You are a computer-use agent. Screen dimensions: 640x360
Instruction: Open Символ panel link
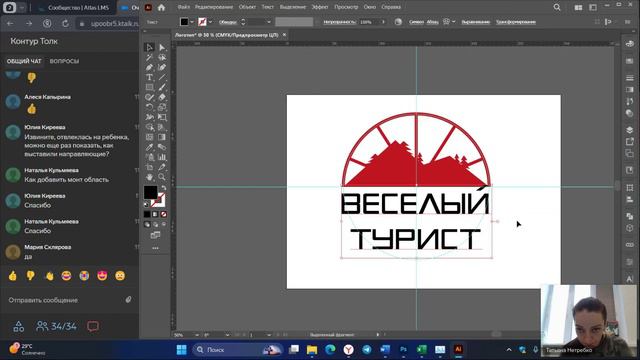click(x=416, y=22)
